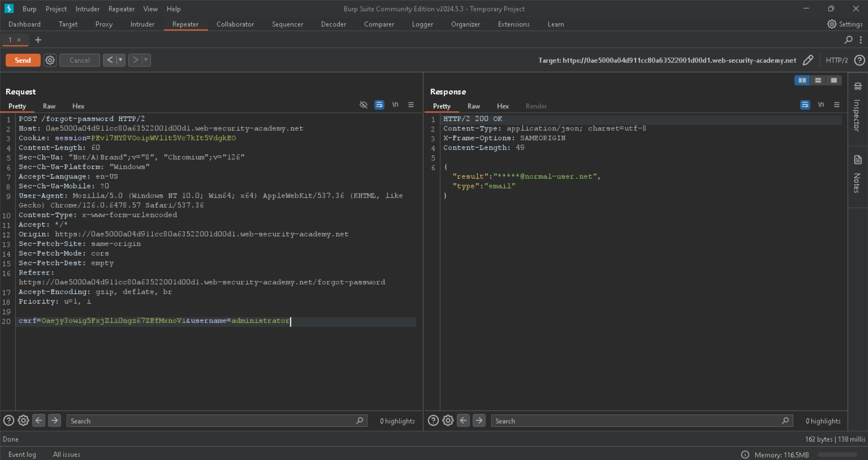Toggle word wrap in request editor

(379, 105)
